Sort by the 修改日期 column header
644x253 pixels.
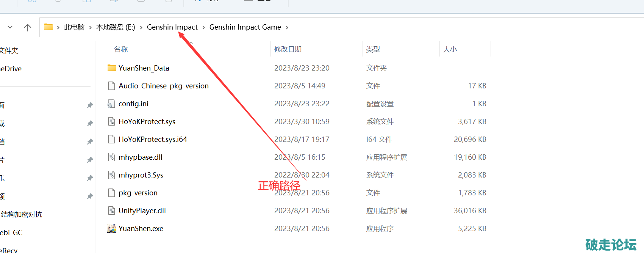tap(288, 49)
